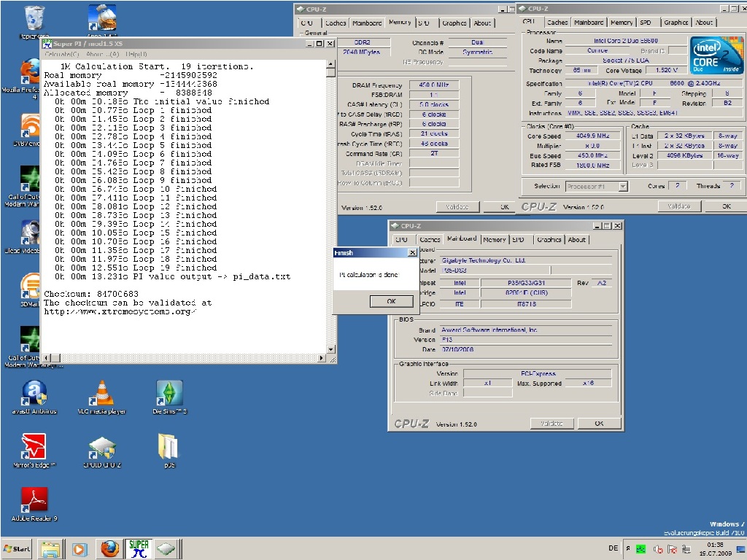Select CPU tab in Mainboard CPU-Z window
747x560 pixels.
point(402,239)
